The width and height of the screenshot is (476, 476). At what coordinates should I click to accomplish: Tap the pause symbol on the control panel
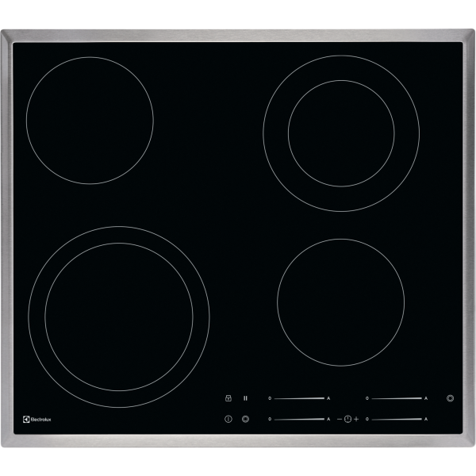coord(246,397)
